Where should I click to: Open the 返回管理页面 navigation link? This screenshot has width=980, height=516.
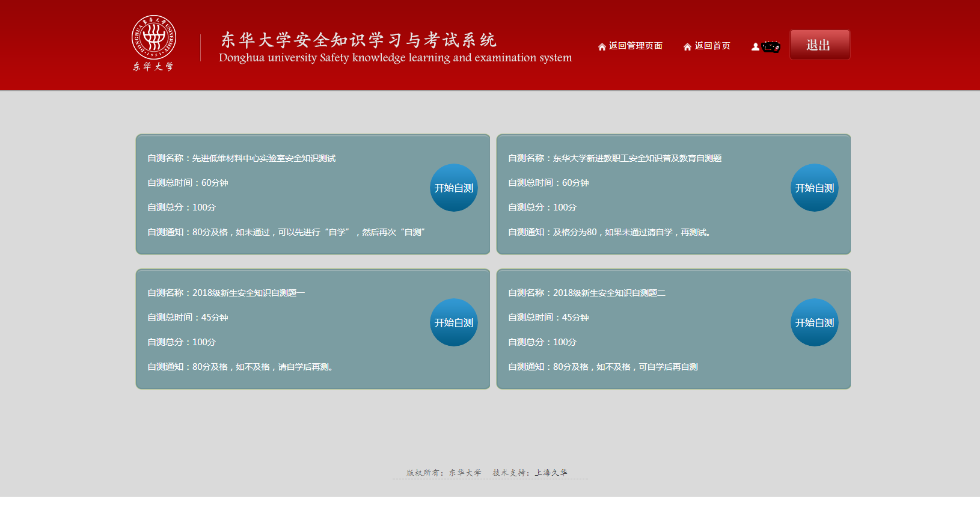(635, 46)
